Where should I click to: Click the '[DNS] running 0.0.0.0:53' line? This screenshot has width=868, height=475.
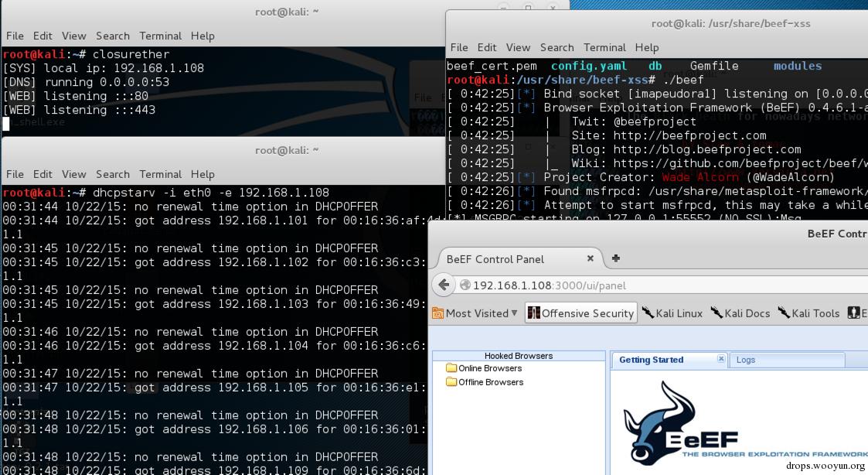(x=86, y=82)
